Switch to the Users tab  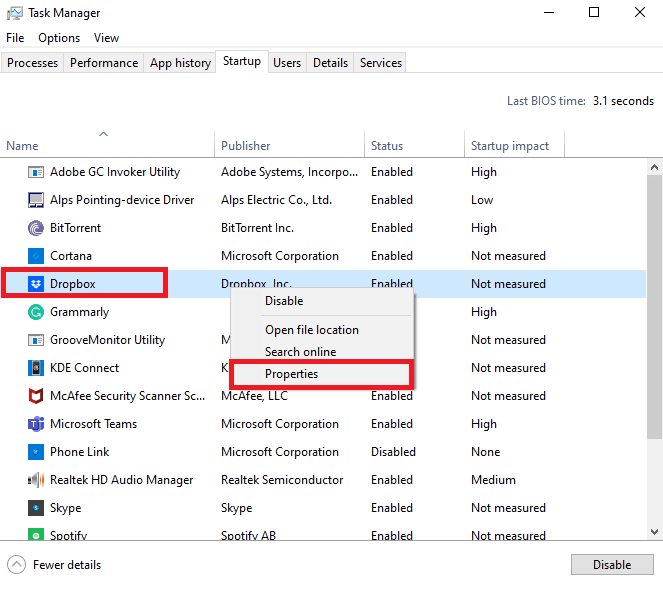(287, 63)
